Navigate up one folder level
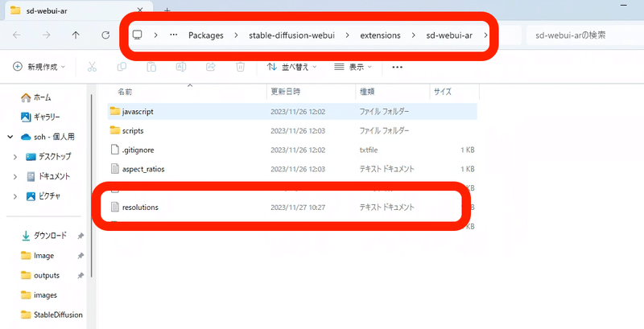The width and height of the screenshot is (644, 329). click(76, 35)
